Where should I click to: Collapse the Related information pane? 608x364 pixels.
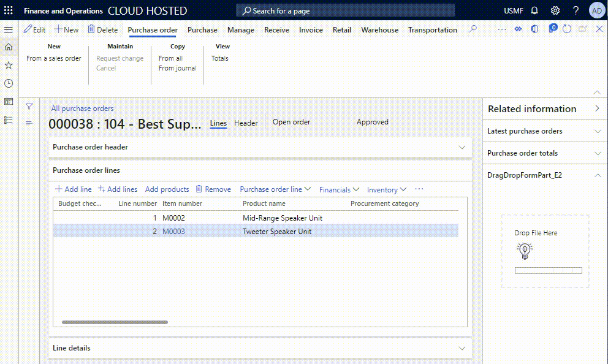click(x=597, y=108)
